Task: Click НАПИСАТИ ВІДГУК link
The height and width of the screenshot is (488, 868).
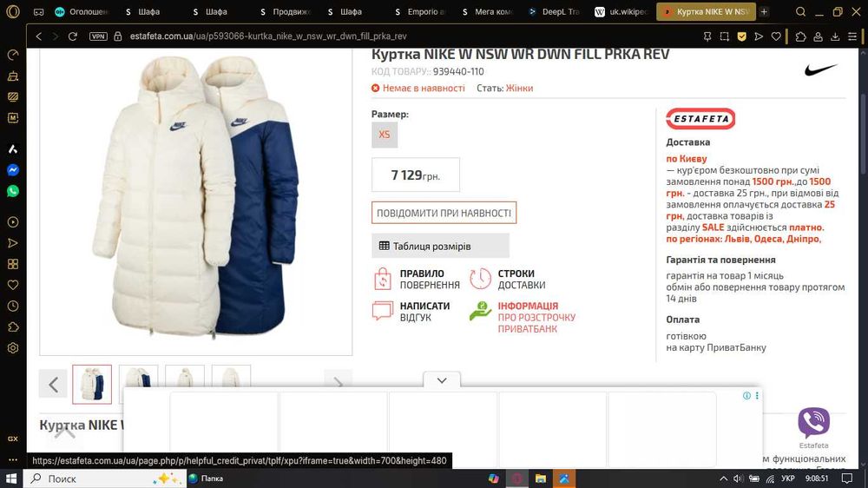Action: tap(411, 312)
